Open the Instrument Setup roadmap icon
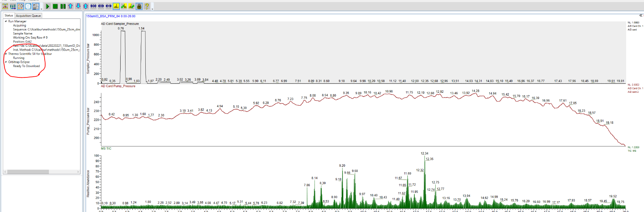Image resolution: width=644 pixels, height=212 pixels. pos(5,6)
